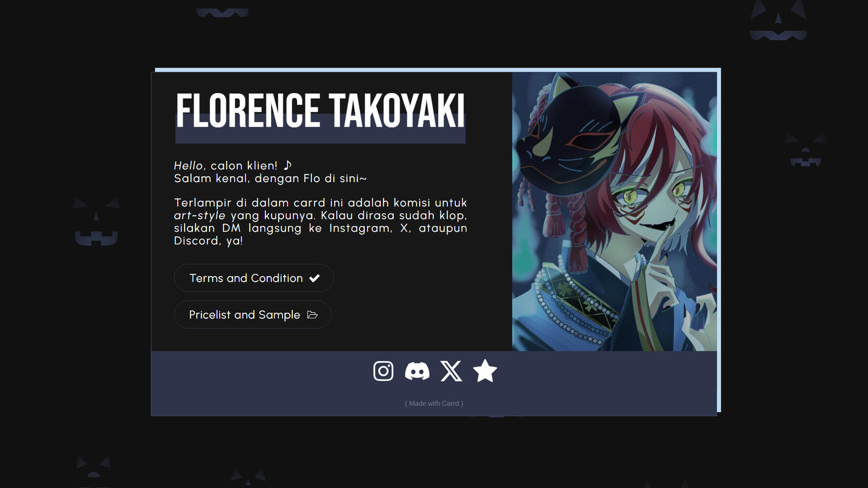Screen dimensions: 868x488
Task: Visit the X (Twitter) icon
Action: point(451,372)
